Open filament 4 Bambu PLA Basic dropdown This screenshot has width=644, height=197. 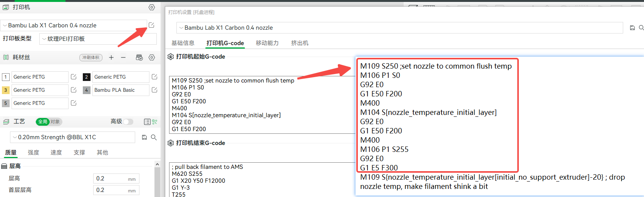(x=121, y=90)
